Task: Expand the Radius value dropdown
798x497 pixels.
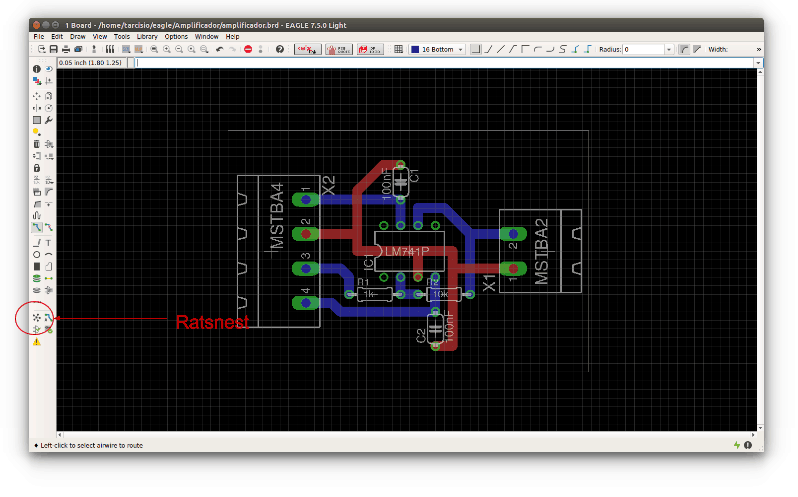Action: 669,49
